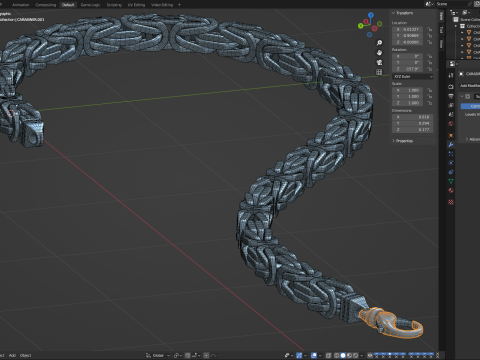Lock Location X with padlock icon
This screenshot has width=480, height=360.
tap(430, 29)
